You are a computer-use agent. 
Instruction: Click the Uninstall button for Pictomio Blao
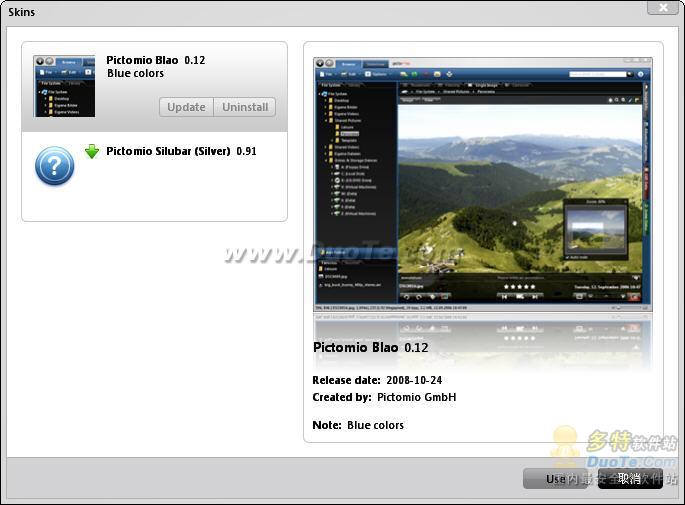245,107
